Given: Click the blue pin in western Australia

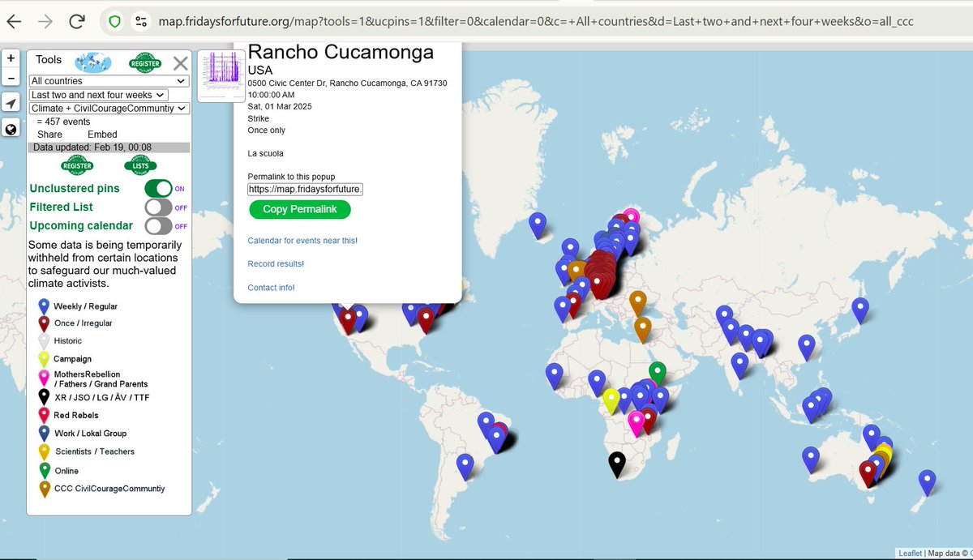Looking at the screenshot, I should pyautogui.click(x=811, y=458).
